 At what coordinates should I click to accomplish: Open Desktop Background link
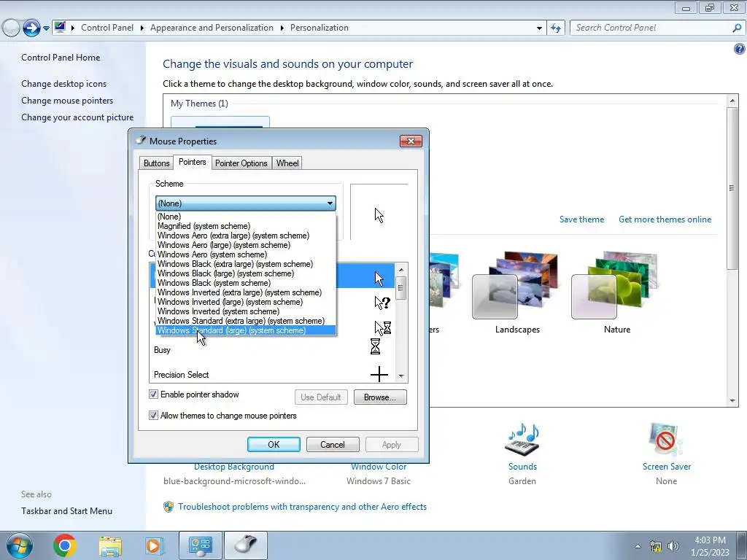click(234, 467)
